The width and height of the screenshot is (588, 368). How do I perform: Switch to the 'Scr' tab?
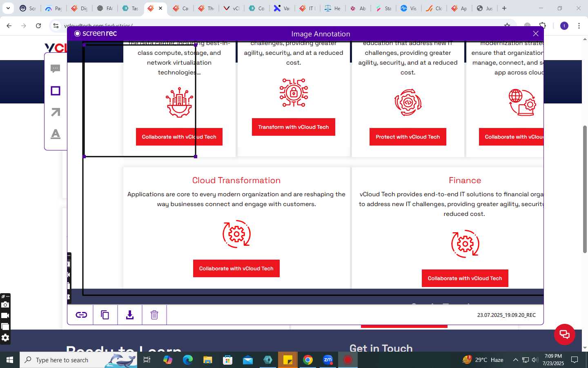tap(28, 8)
